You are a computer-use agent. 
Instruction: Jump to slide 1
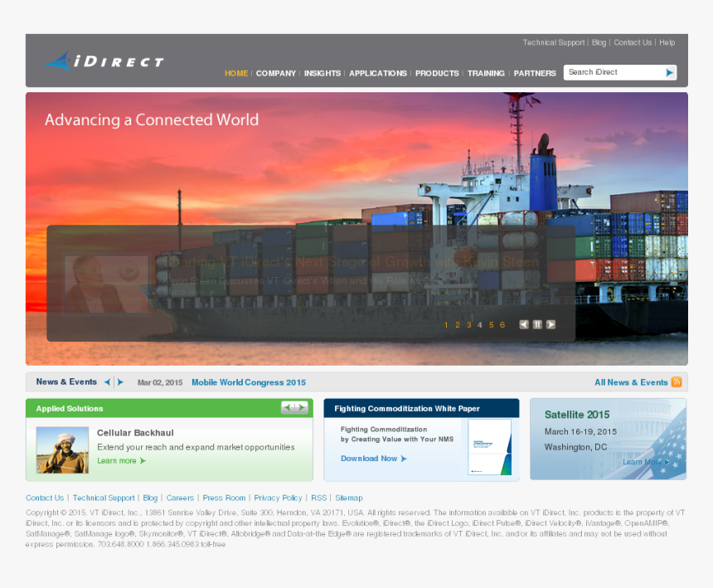[x=446, y=325]
